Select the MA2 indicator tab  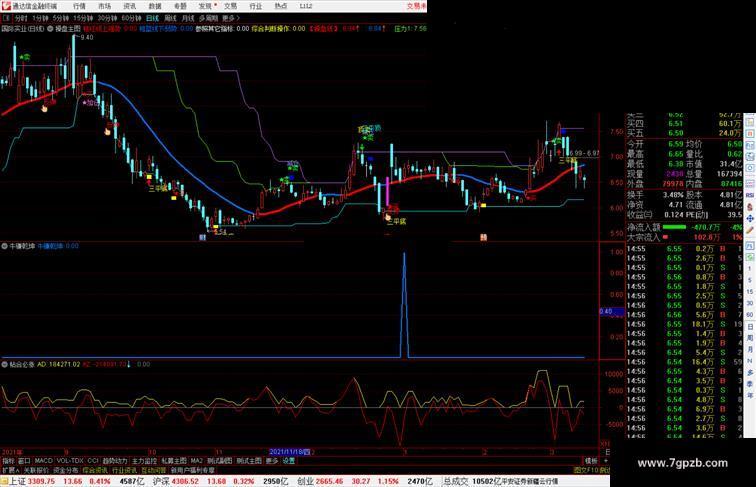click(x=196, y=461)
